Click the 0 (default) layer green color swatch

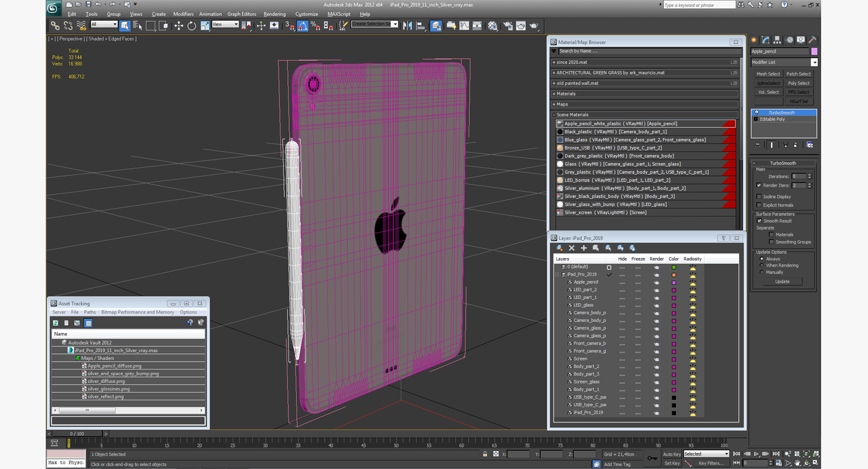pos(674,267)
